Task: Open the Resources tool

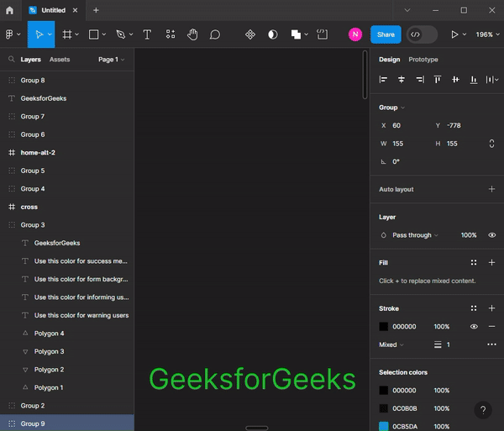Action: pyautogui.click(x=171, y=34)
